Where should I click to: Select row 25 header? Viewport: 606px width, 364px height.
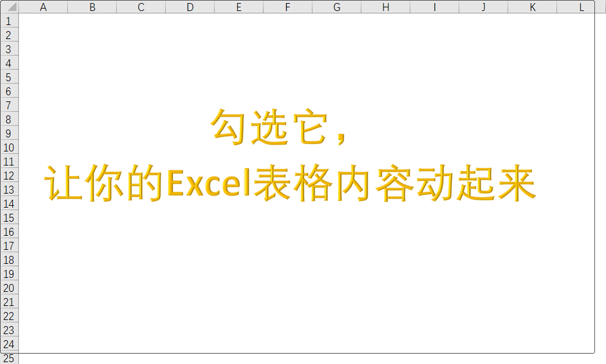pos(9,358)
